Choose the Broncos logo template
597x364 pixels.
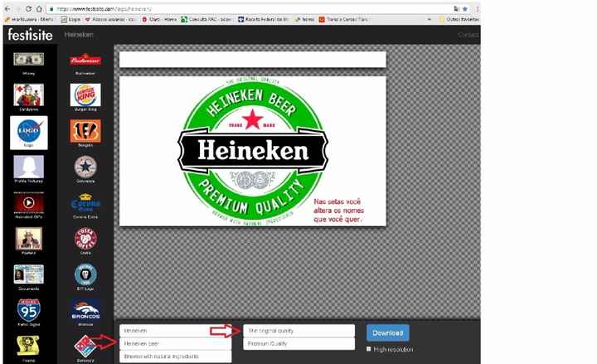(x=85, y=310)
